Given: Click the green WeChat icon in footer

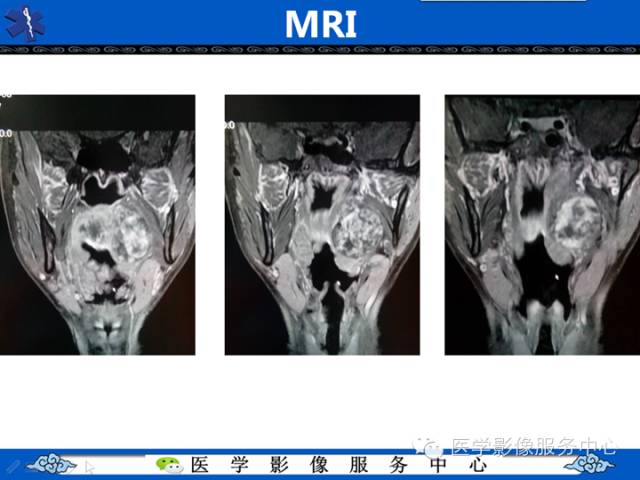Looking at the screenshot, I should point(169,465).
